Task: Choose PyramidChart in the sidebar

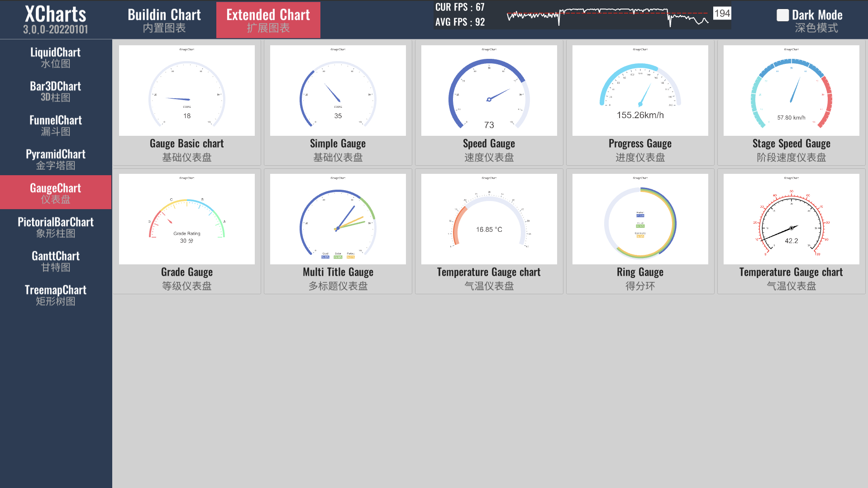Action: tap(56, 159)
